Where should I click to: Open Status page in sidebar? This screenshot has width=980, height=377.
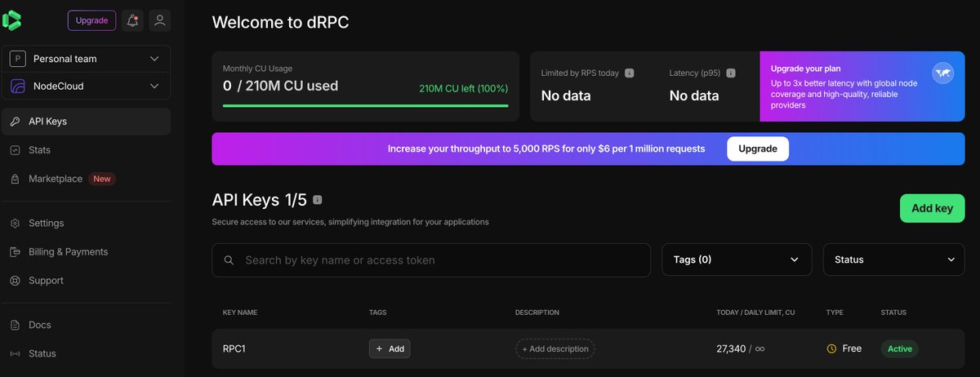coord(86,353)
